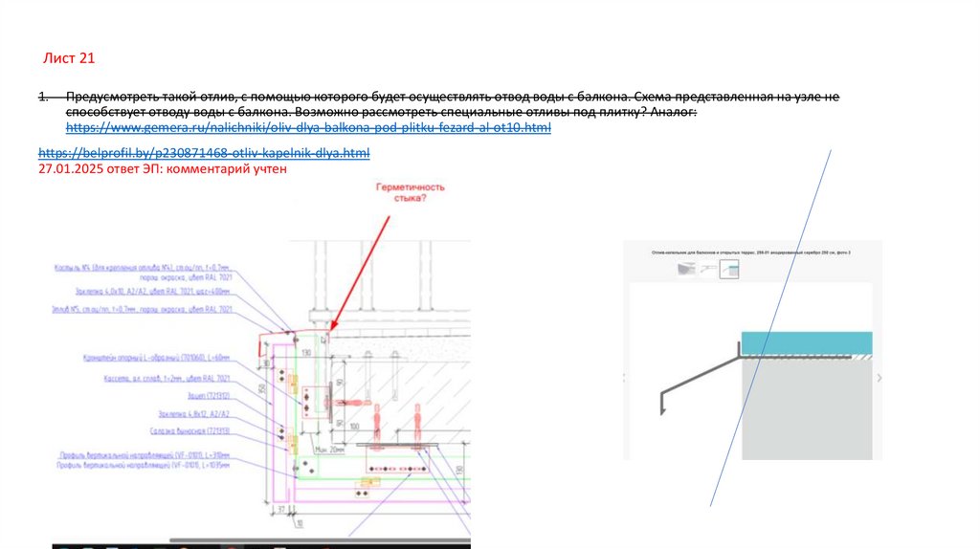The image size is (980, 549).
Task: Click the horizontal scrollbar under the drawing
Action: (x=320, y=540)
